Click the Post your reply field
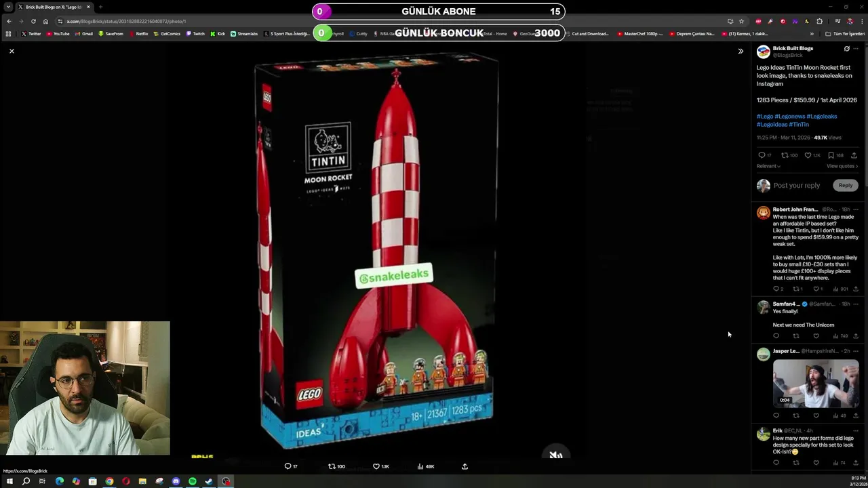Viewport: 868px width, 488px height. [797, 185]
